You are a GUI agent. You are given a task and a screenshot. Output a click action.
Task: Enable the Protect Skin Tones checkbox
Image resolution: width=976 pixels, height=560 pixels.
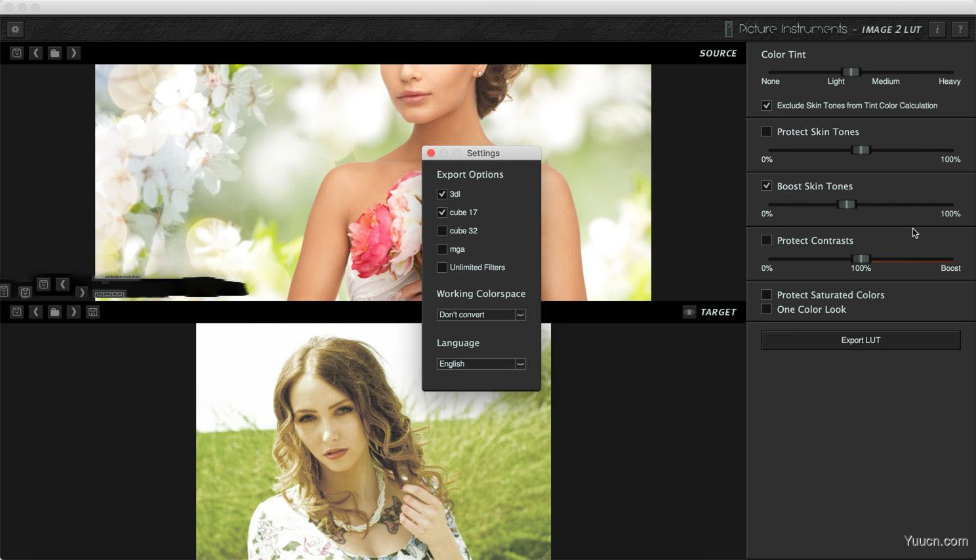click(x=766, y=132)
